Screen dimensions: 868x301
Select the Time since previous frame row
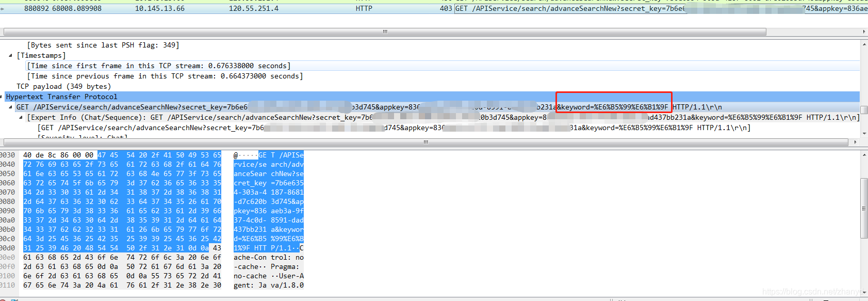coord(165,76)
